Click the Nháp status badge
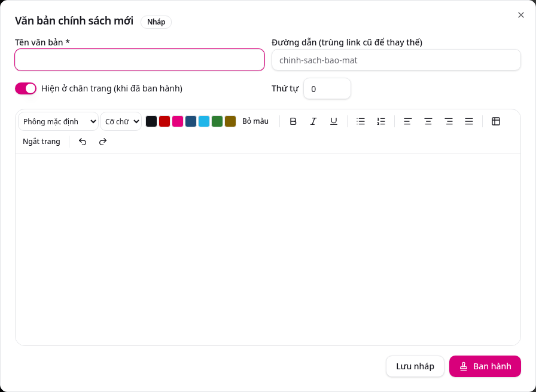This screenshot has height=392, width=536. (156, 22)
